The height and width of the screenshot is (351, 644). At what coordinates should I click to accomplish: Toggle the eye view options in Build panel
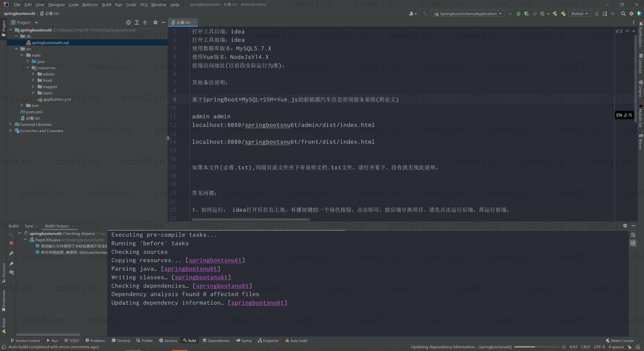tap(11, 272)
